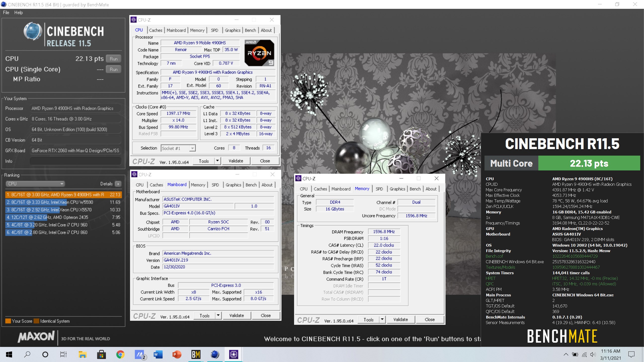Open Cinebench File menu
Image resolution: width=644 pixels, height=362 pixels.
click(6, 13)
